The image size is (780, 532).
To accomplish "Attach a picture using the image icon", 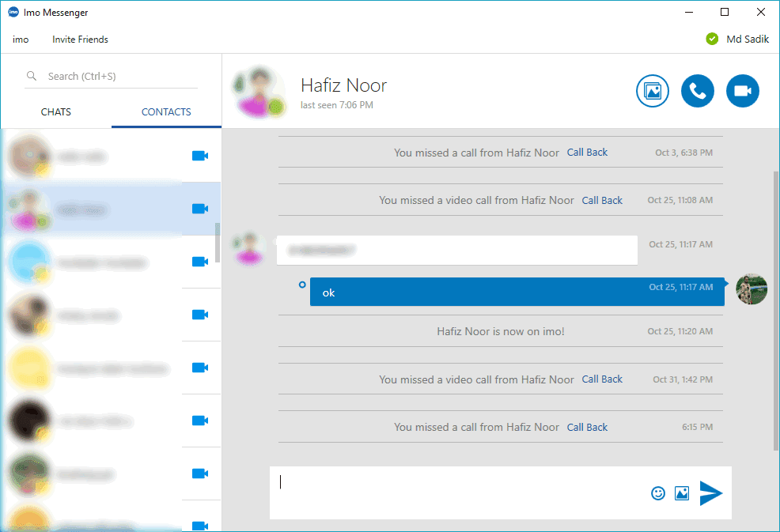I will coord(681,492).
